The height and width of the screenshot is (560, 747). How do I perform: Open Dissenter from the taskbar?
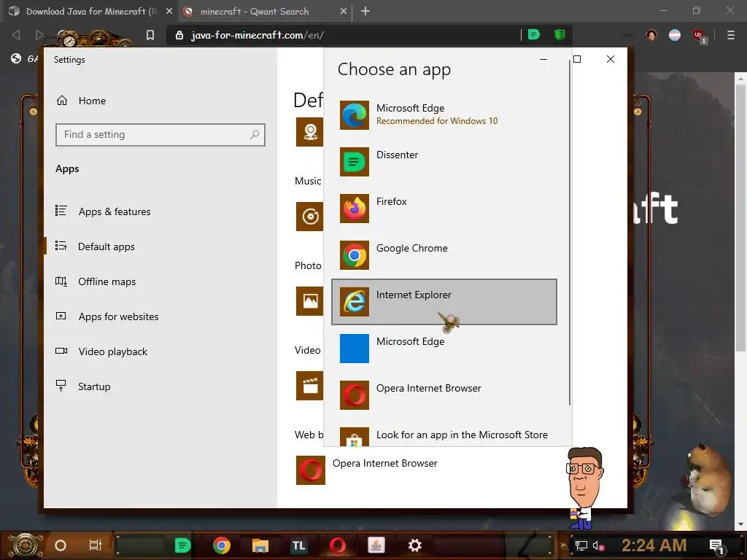click(182, 545)
